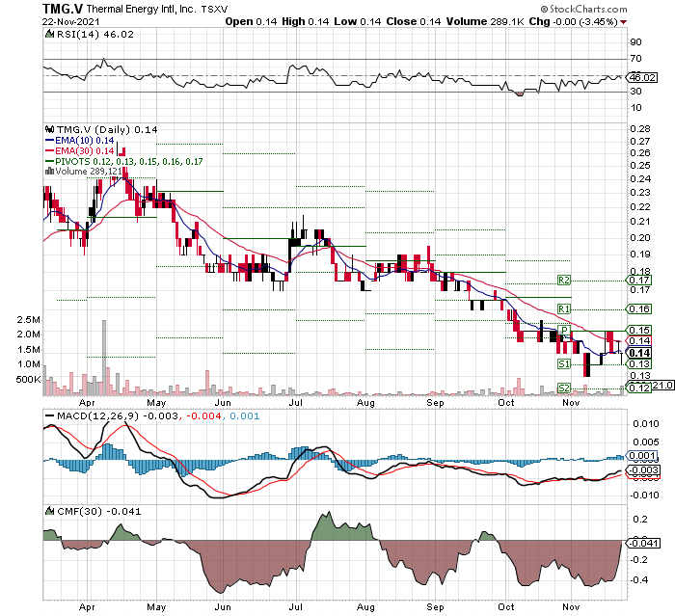The width and height of the screenshot is (675, 616).
Task: Click the 70 level on RSI axis
Action: 635,59
